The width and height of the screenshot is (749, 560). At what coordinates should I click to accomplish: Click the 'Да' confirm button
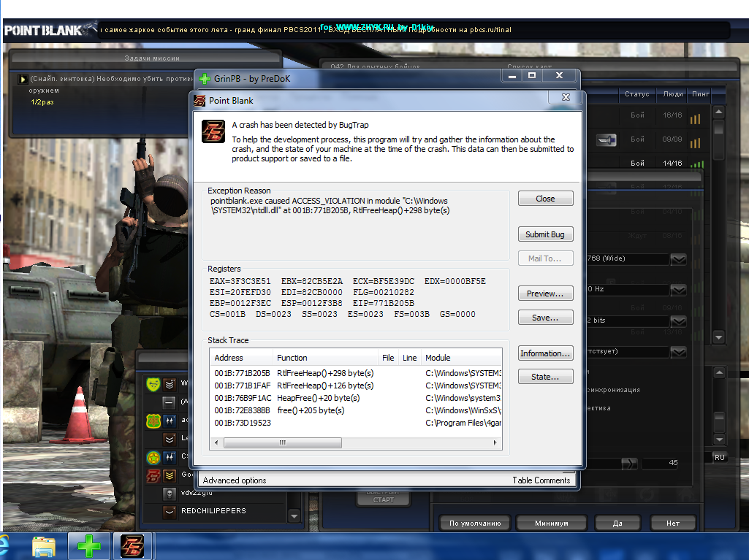pos(617,523)
